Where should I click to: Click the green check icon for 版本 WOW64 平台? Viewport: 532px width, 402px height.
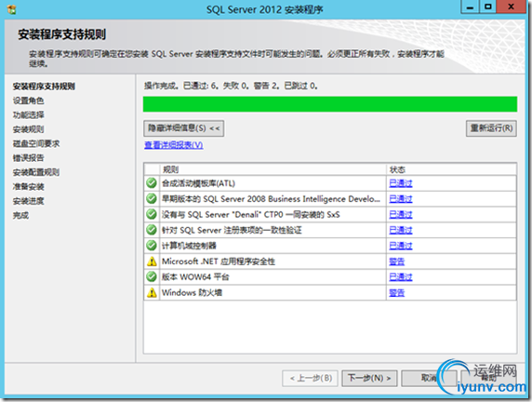click(x=152, y=276)
